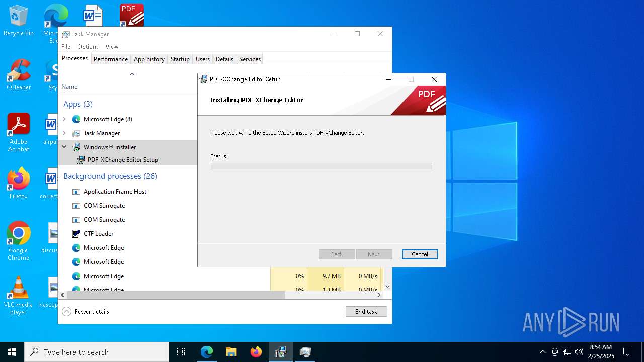644x362 pixels.
Task: Open Task View from the taskbar
Action: pyautogui.click(x=181, y=352)
